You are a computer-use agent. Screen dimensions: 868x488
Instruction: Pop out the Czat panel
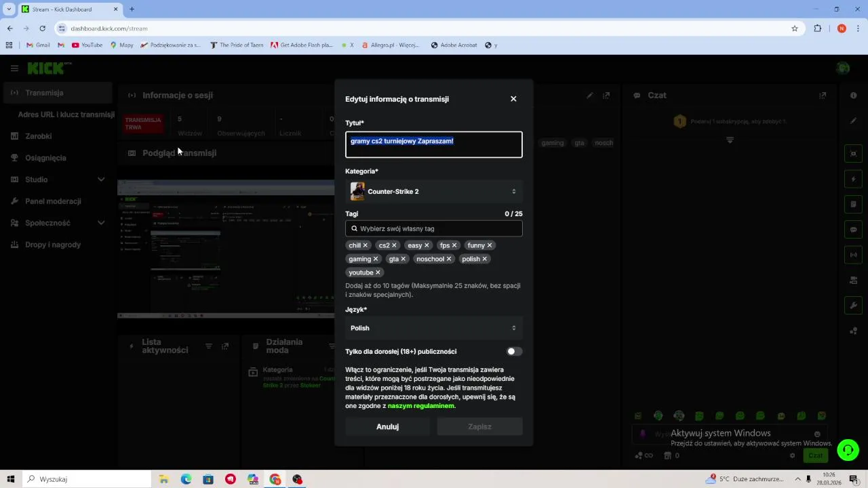click(x=823, y=96)
